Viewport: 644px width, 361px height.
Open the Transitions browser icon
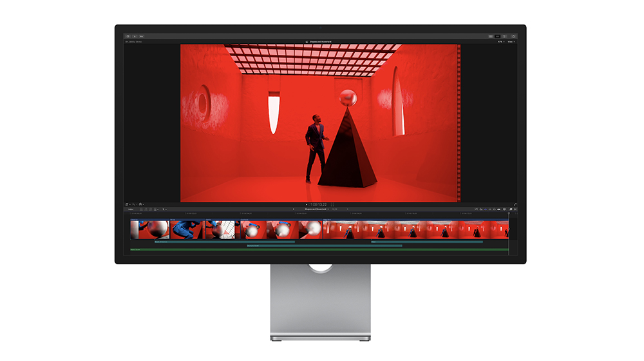[515, 209]
